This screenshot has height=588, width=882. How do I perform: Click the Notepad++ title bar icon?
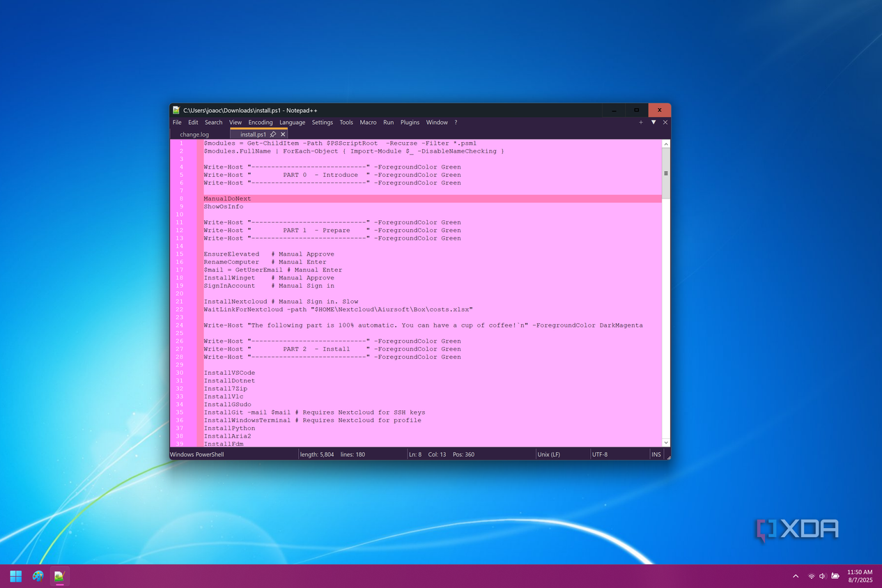coord(177,110)
